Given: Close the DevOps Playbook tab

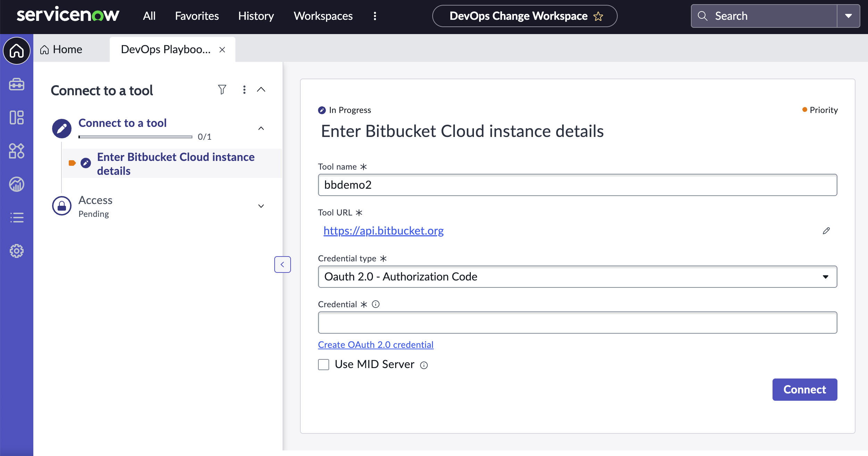Looking at the screenshot, I should tap(222, 50).
